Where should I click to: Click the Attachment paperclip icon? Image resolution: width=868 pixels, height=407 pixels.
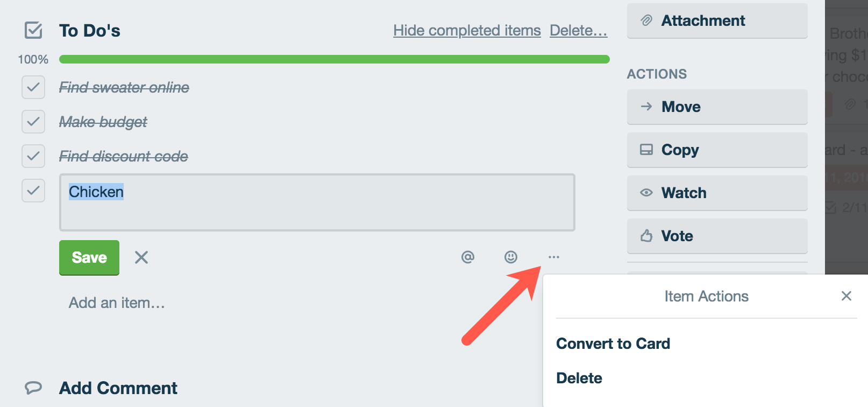coord(648,20)
